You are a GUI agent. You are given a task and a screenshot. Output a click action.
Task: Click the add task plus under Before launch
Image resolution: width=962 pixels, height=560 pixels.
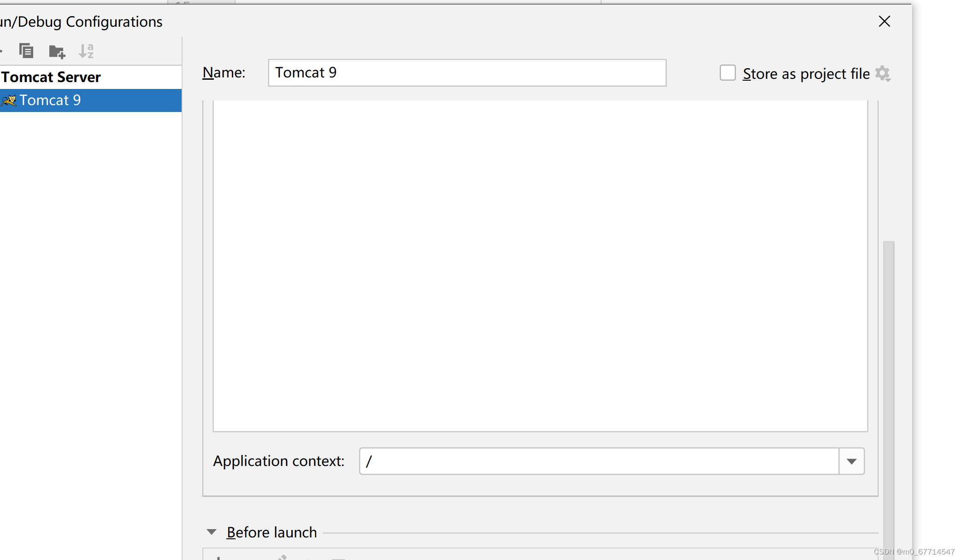point(218,557)
